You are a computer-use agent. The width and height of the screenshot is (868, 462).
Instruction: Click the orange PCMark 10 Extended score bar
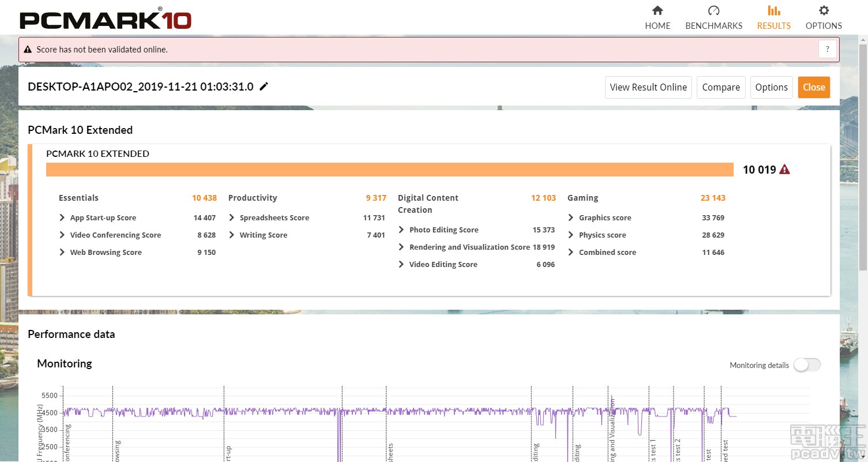(389, 170)
